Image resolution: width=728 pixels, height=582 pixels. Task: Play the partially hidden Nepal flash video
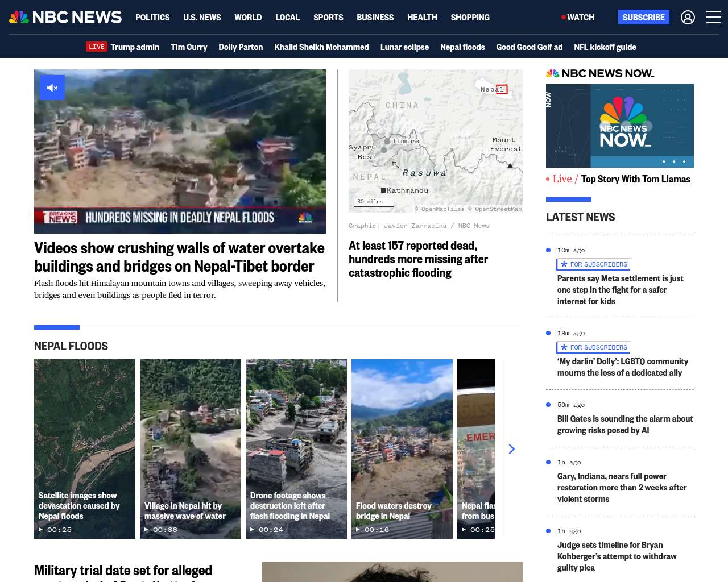pos(476,449)
